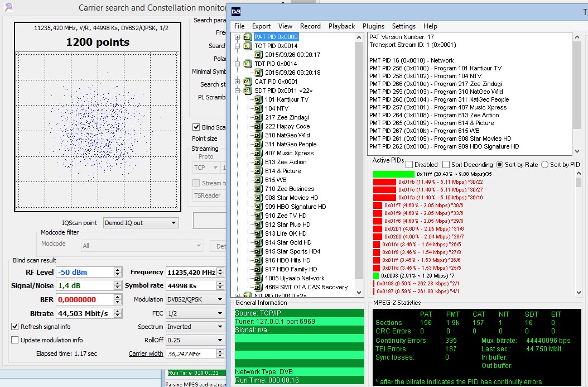Image resolution: width=588 pixels, height=387 pixels.
Task: Click the PAT PID 0x0000 table icon
Action: 248,37
